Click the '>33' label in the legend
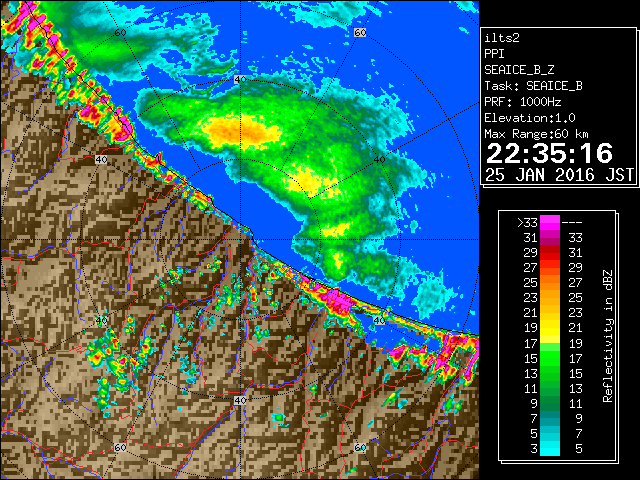The image size is (640, 480). [527, 222]
